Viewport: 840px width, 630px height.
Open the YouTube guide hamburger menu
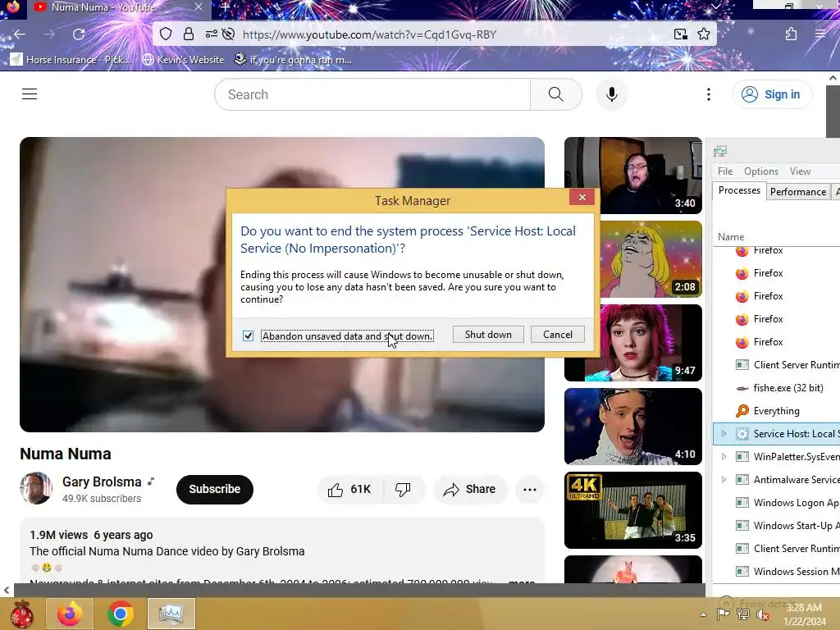(x=30, y=94)
